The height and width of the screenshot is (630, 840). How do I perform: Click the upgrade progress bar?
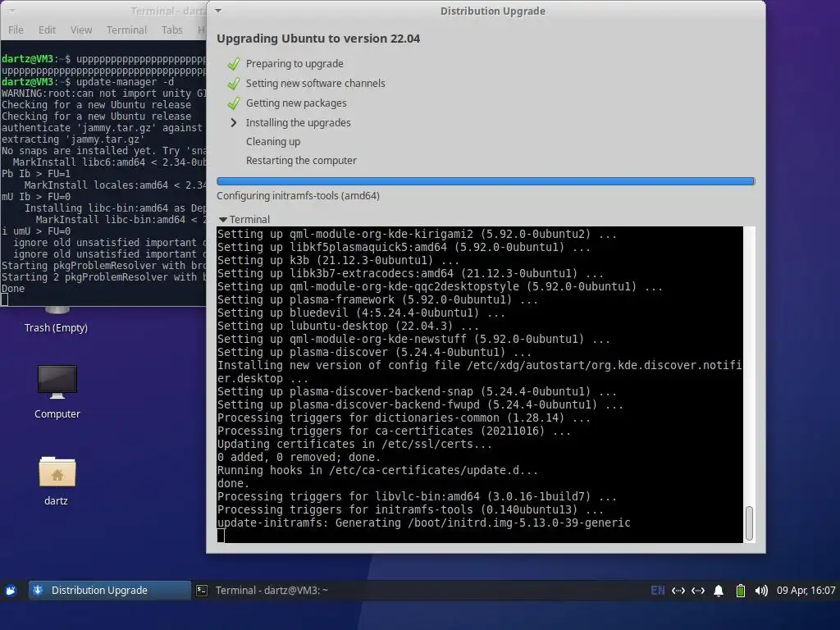[x=486, y=181]
